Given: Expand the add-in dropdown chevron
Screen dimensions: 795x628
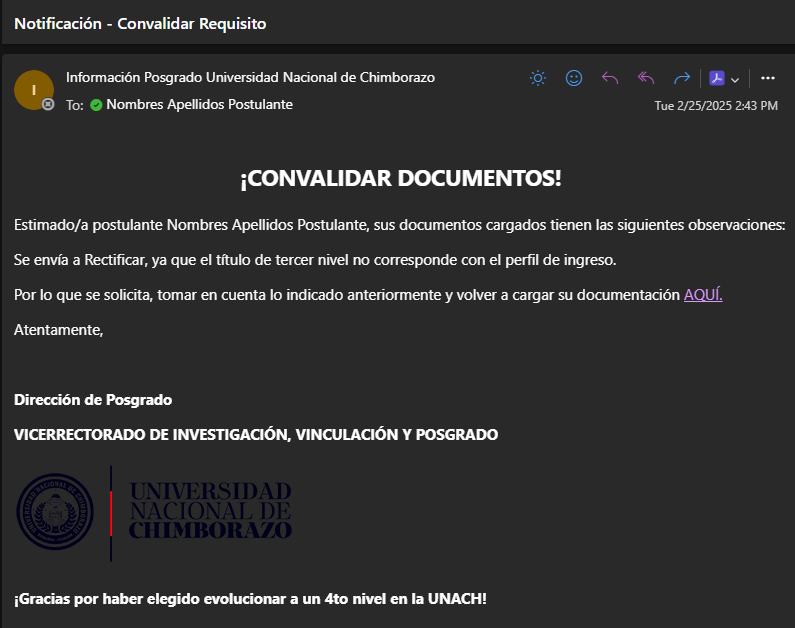Looking at the screenshot, I should click(x=735, y=80).
